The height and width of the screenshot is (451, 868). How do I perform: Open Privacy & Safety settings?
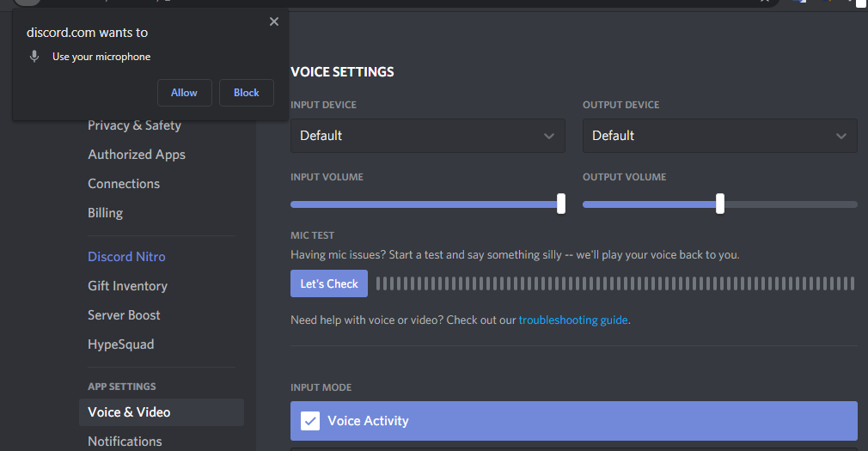(x=135, y=125)
